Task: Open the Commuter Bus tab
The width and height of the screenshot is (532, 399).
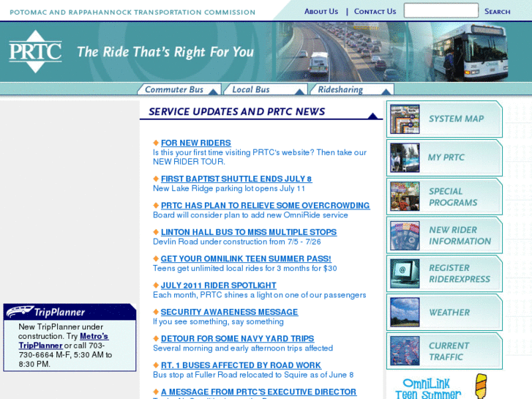Action: point(179,89)
